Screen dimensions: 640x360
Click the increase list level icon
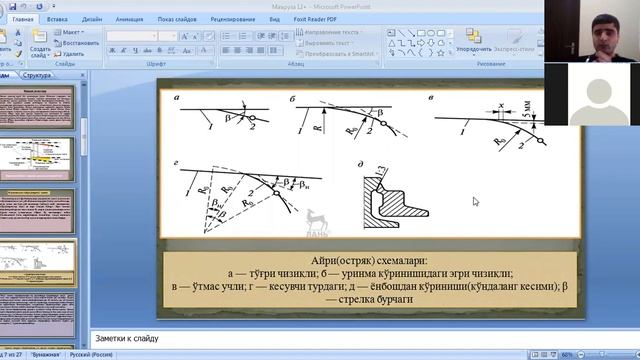272,36
